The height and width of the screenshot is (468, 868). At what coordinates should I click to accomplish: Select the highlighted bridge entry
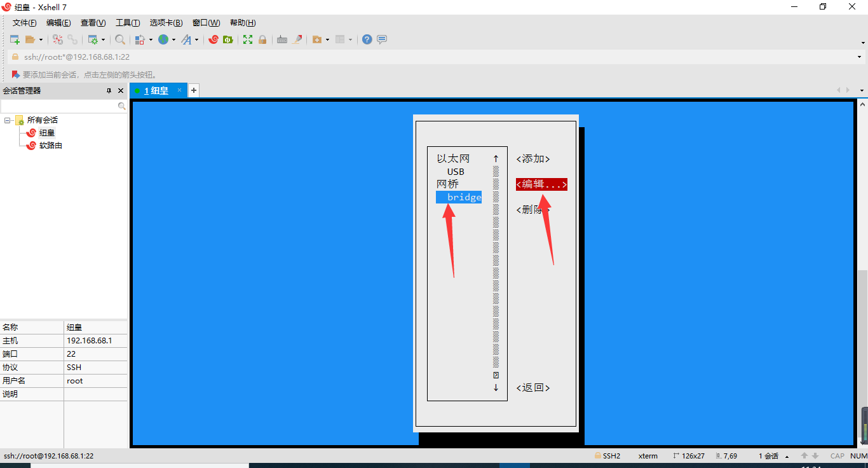pyautogui.click(x=459, y=197)
